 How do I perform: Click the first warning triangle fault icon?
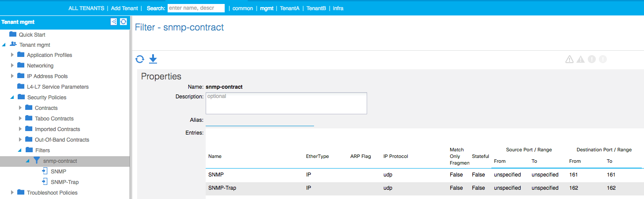click(570, 59)
